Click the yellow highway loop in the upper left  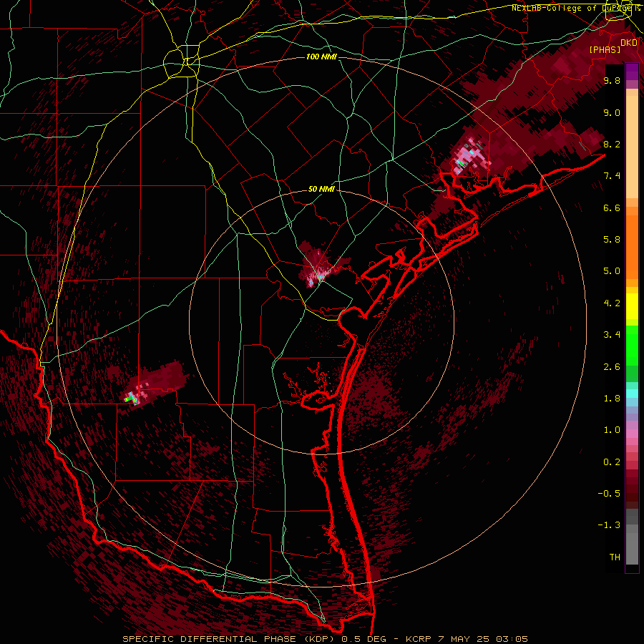point(181,63)
